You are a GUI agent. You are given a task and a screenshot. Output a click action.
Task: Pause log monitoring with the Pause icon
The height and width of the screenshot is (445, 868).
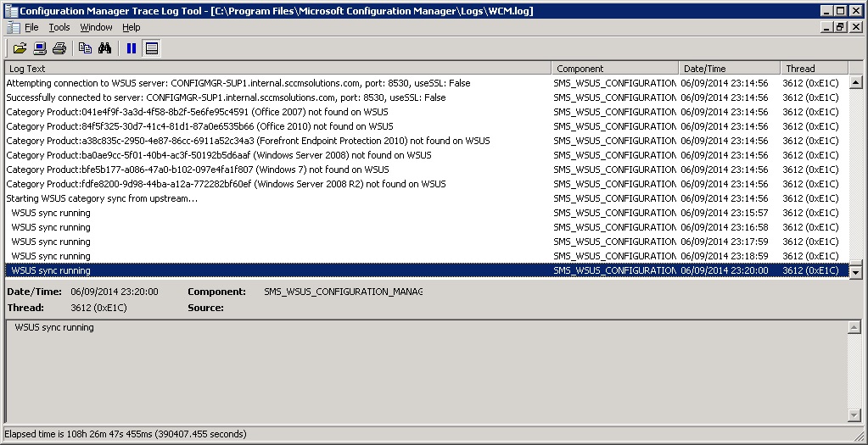[132, 48]
